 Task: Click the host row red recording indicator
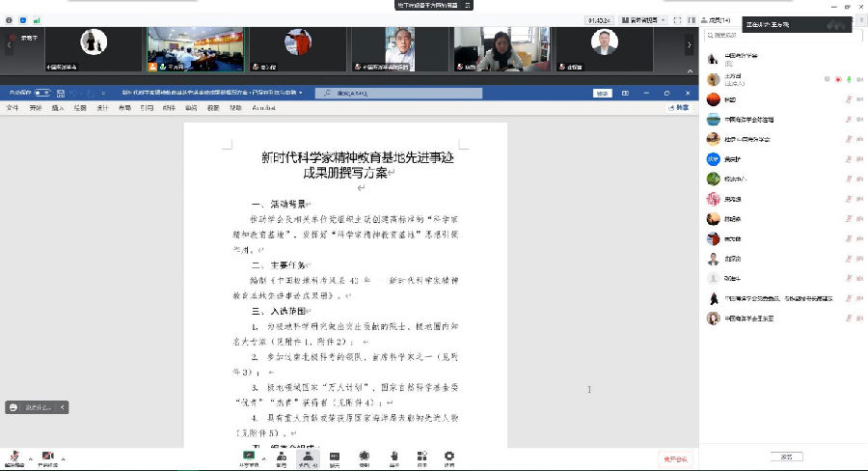coord(838,79)
